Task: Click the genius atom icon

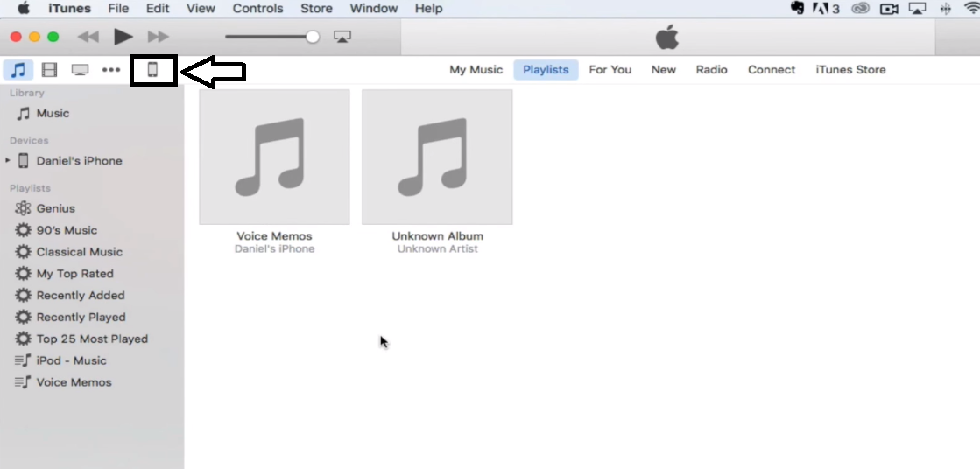Action: [23, 208]
